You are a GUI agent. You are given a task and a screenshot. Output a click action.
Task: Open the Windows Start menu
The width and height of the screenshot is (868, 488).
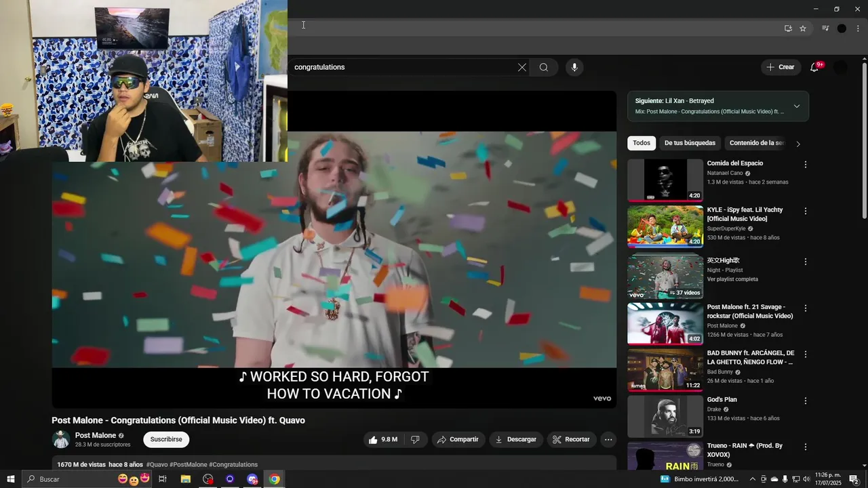click(11, 479)
